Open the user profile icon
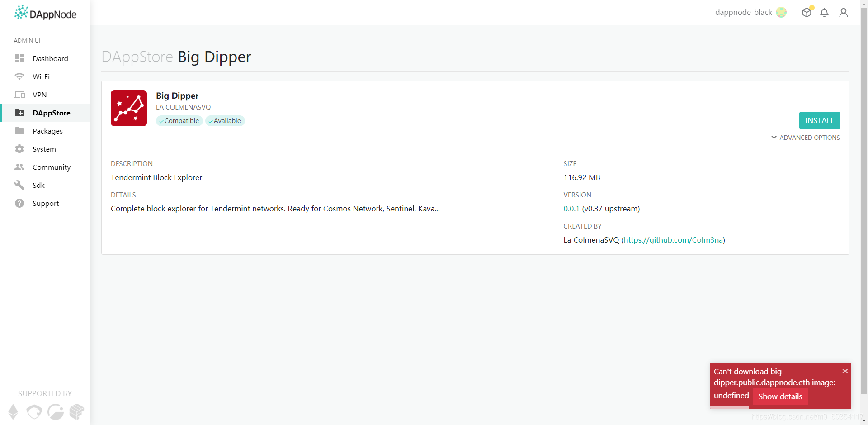Screen dimensions: 868x425 (x=844, y=13)
